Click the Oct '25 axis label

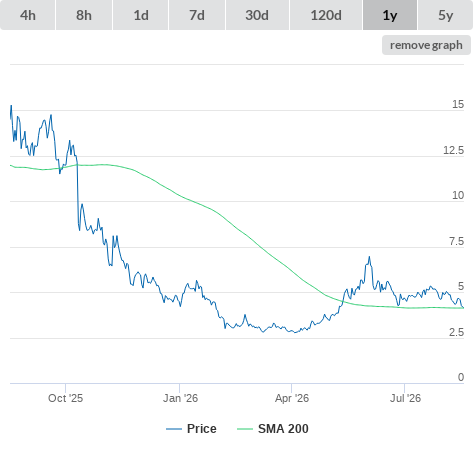(65, 398)
